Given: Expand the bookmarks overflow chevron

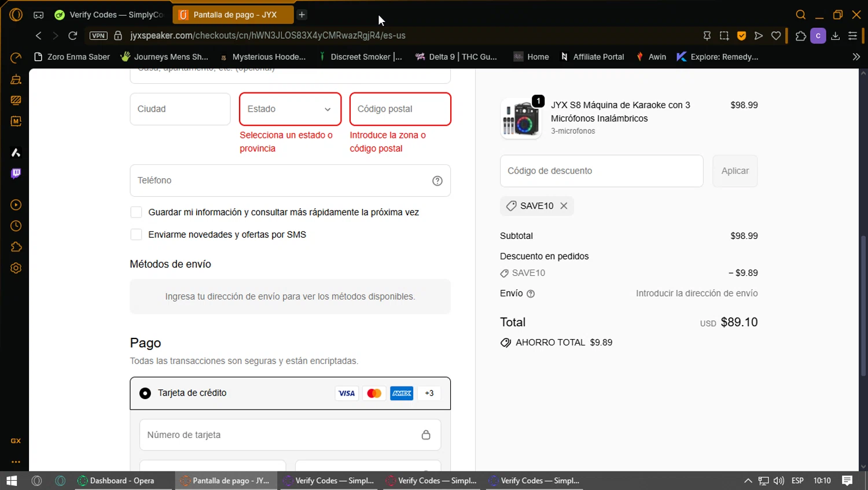Looking at the screenshot, I should (856, 57).
